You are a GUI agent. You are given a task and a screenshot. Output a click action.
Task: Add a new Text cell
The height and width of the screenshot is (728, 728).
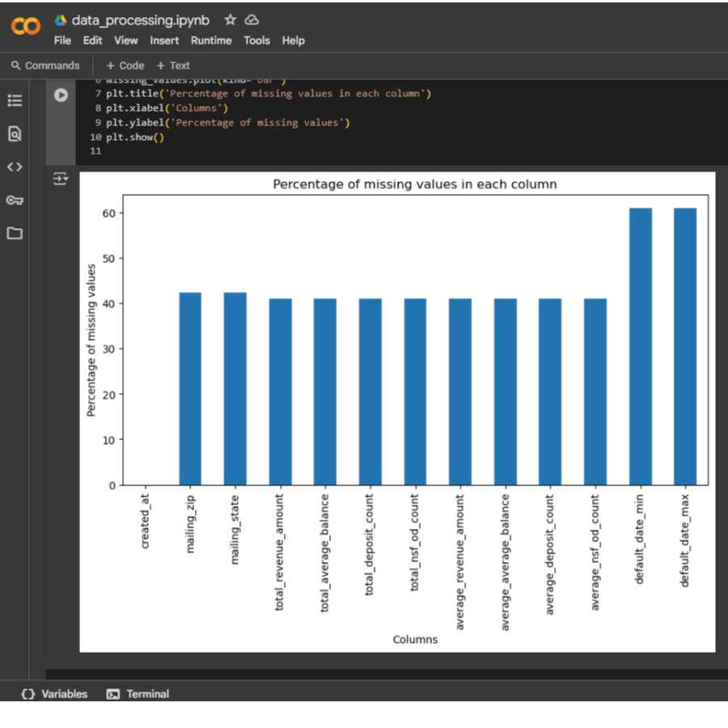(173, 66)
